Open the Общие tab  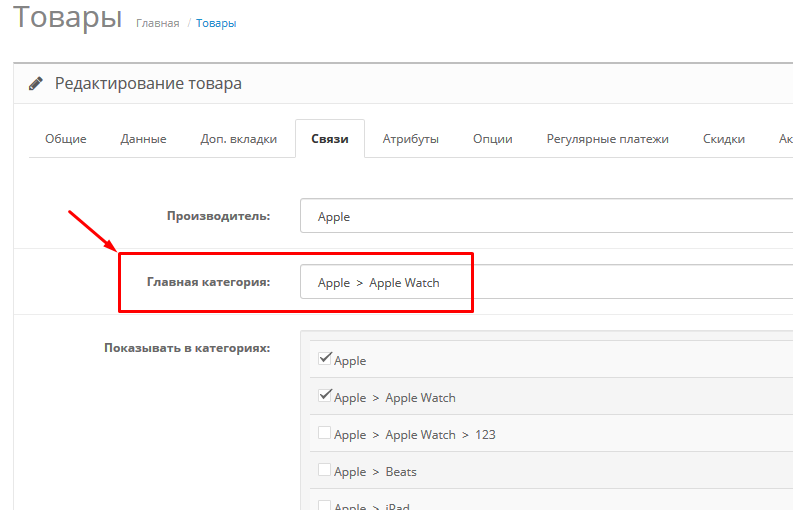[x=66, y=139]
